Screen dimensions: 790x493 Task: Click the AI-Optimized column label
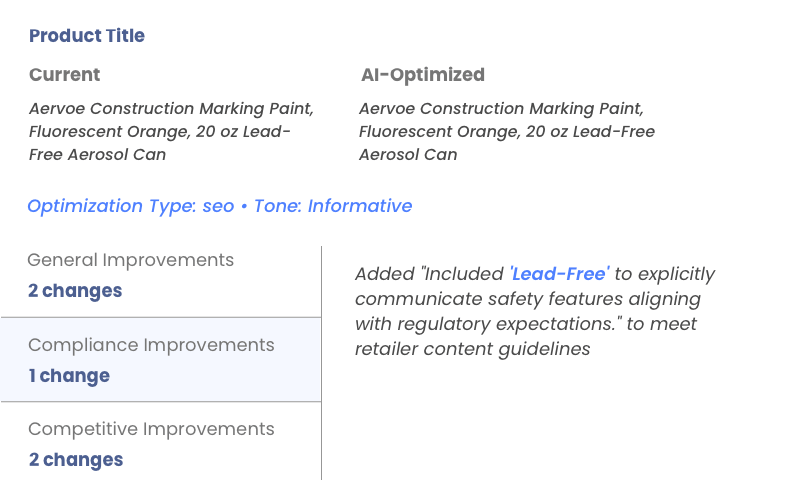pyautogui.click(x=422, y=75)
